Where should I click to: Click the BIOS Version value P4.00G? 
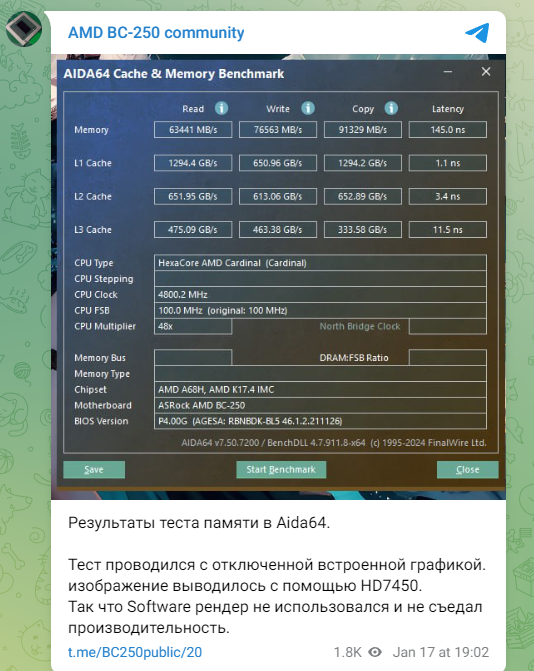click(x=320, y=421)
